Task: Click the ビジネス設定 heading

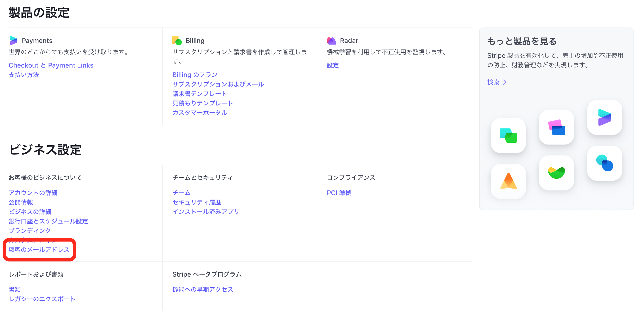Action: point(45,150)
